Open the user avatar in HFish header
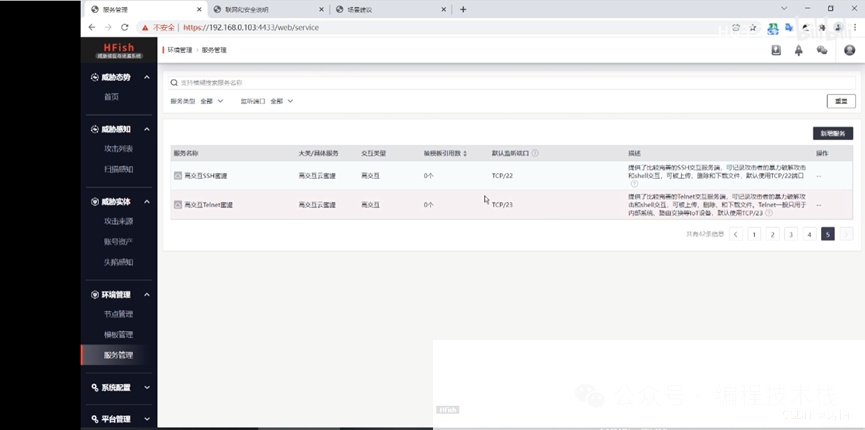The width and height of the screenshot is (865, 430). (x=850, y=50)
